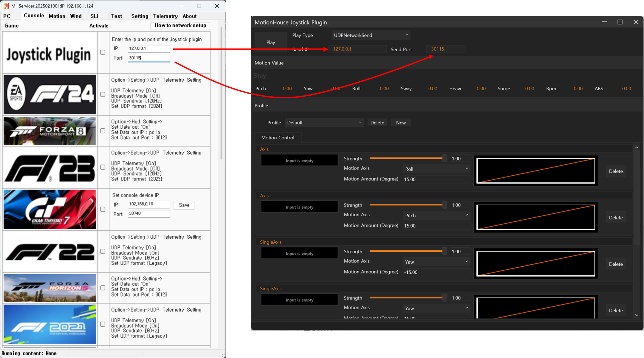Image resolution: width=644 pixels, height=358 pixels.
Task: Open the Pitch Motion Axis dropdown
Action: pyautogui.click(x=436, y=216)
